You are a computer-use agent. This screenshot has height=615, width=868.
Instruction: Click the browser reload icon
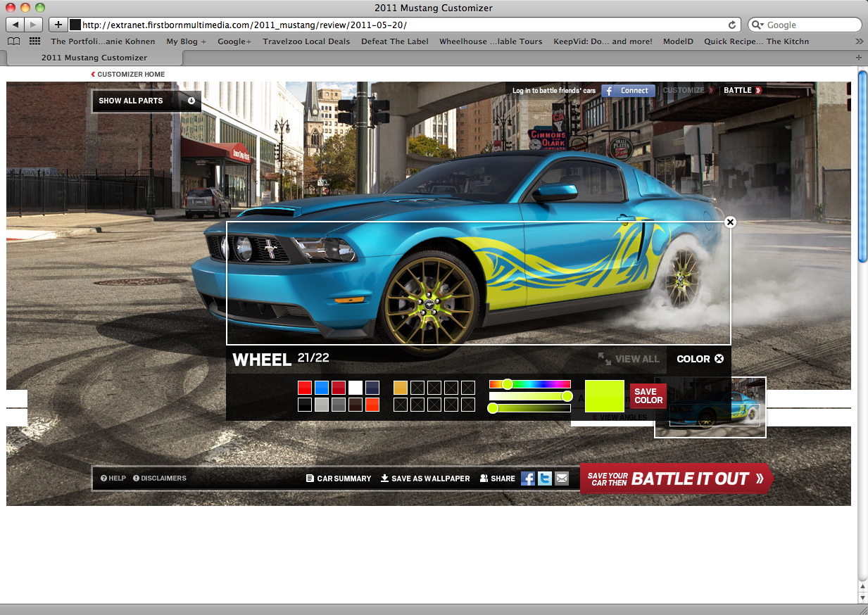click(x=732, y=25)
